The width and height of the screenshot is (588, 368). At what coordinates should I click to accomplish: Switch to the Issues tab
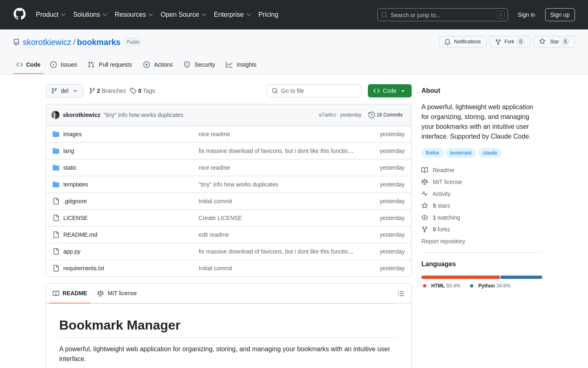pyautogui.click(x=64, y=65)
